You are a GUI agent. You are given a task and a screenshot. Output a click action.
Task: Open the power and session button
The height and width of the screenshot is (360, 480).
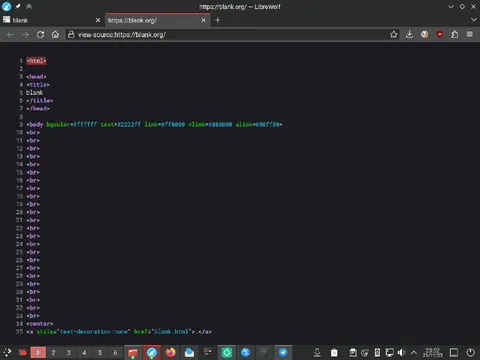point(471,352)
